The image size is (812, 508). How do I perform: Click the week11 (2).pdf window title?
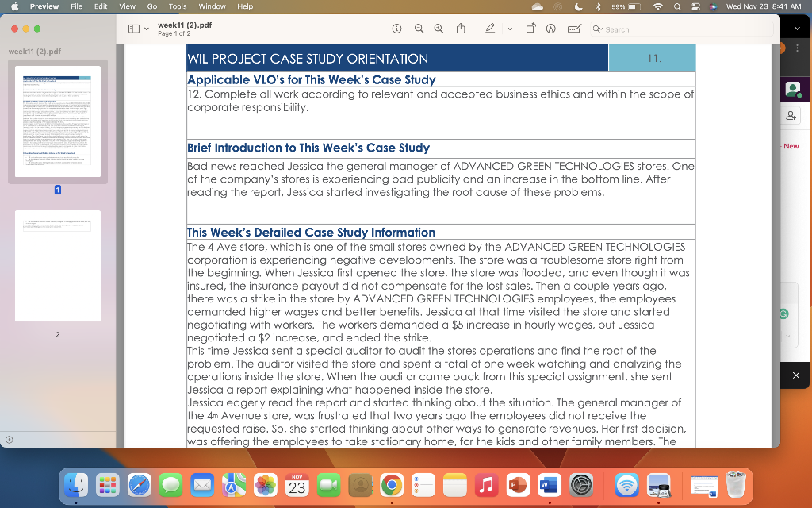[x=184, y=25]
